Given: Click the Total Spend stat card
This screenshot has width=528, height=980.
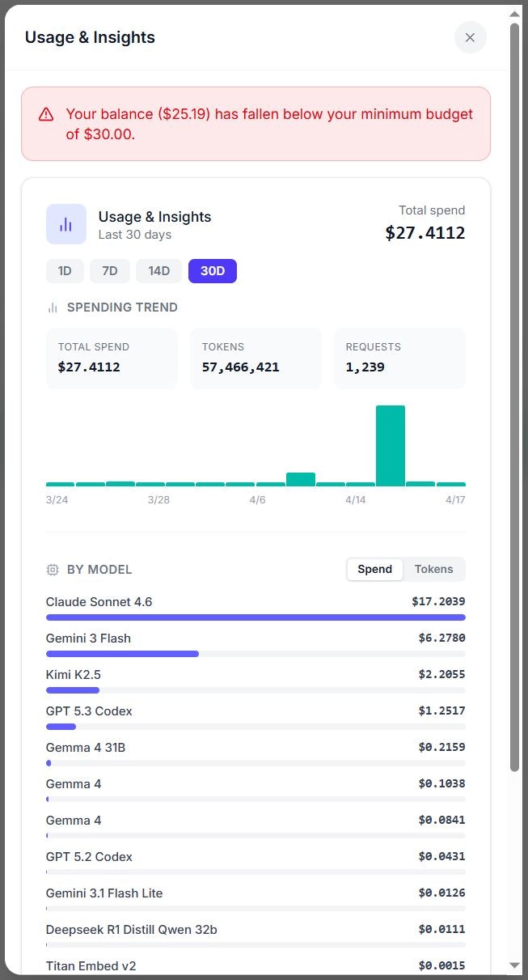Looking at the screenshot, I should [x=112, y=358].
